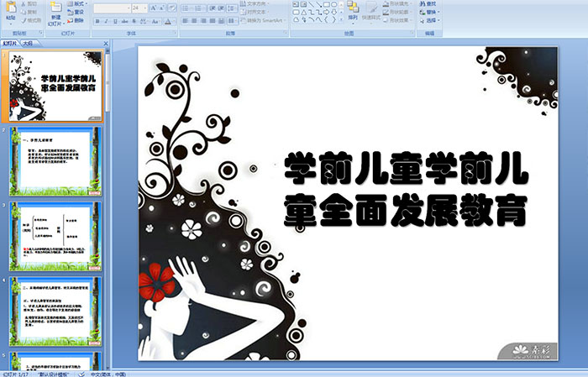Open the font name combo box
The image size is (588, 377).
point(112,8)
